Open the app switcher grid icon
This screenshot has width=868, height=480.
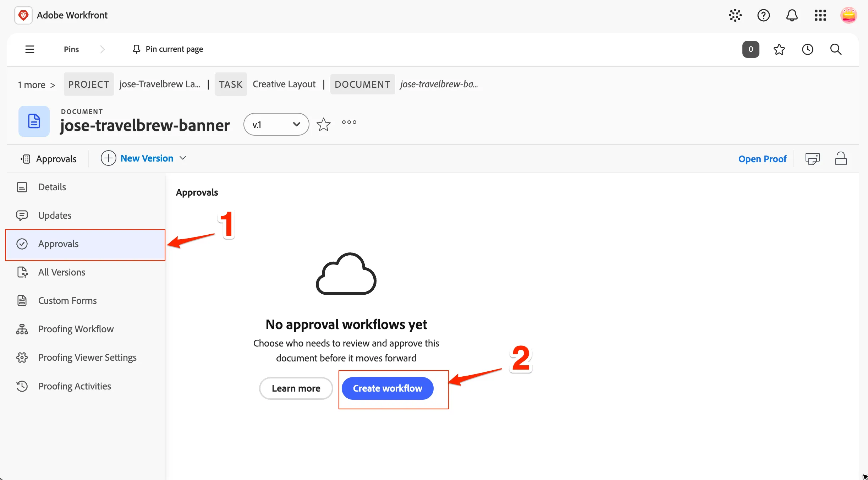[820, 15]
